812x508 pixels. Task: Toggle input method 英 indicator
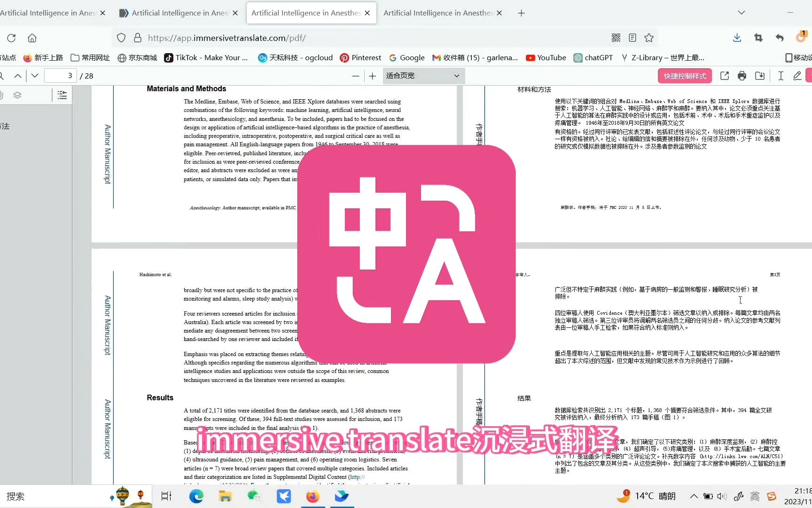pos(755,496)
